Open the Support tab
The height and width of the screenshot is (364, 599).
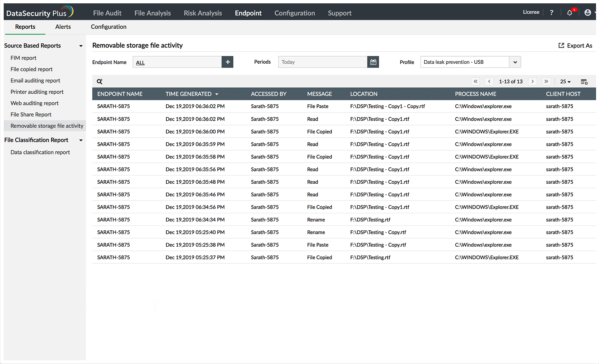pos(340,13)
